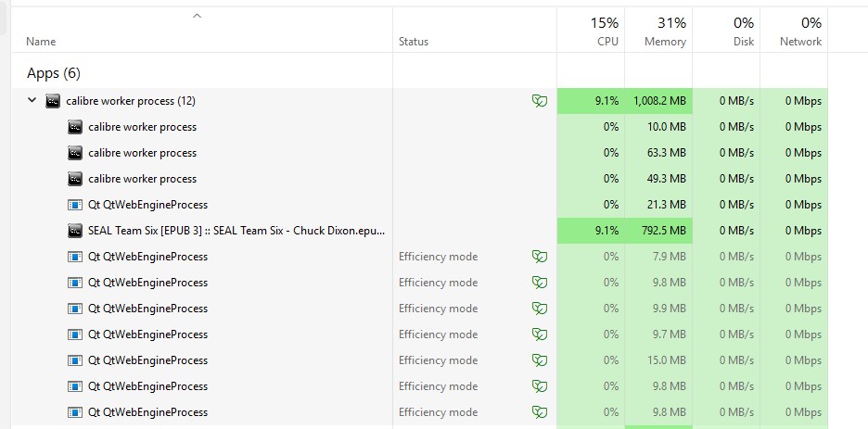The width and height of the screenshot is (868, 429).
Task: Click the efficiency leaf icon on the 15.0 MB row
Action: [x=539, y=360]
